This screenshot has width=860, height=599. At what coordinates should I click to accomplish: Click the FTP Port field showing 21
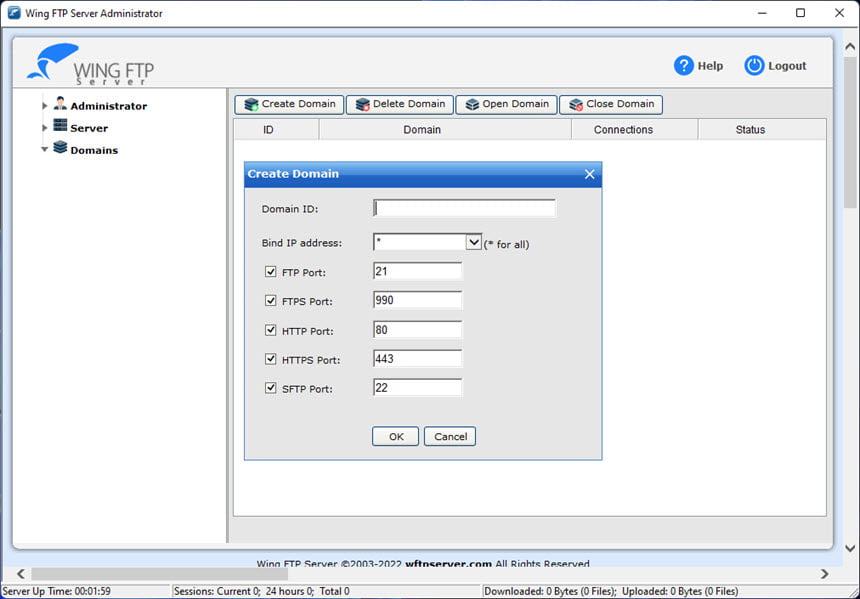coord(417,271)
